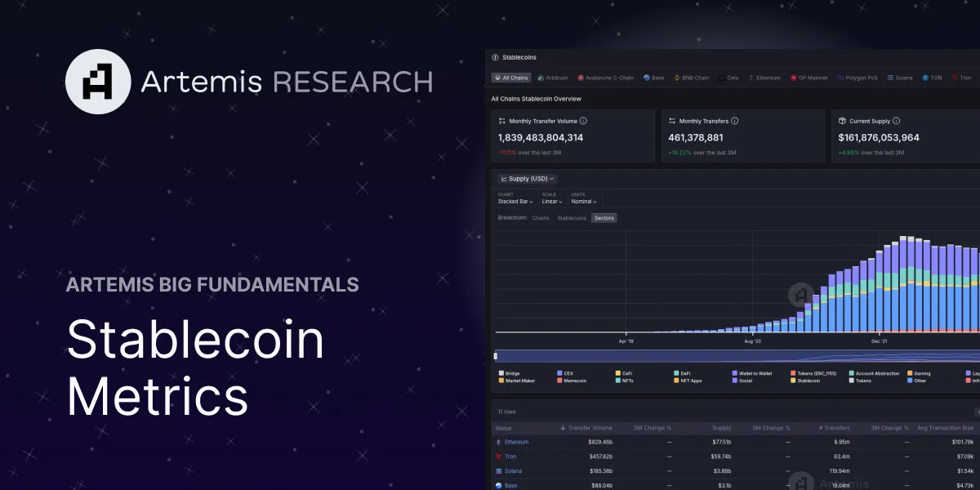Click the Monthly Transfers arrows icon
Screen dimensions: 980x490
pos(672,121)
